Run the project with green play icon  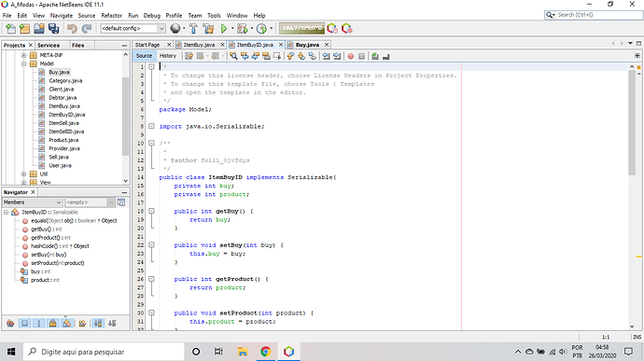[x=223, y=28]
